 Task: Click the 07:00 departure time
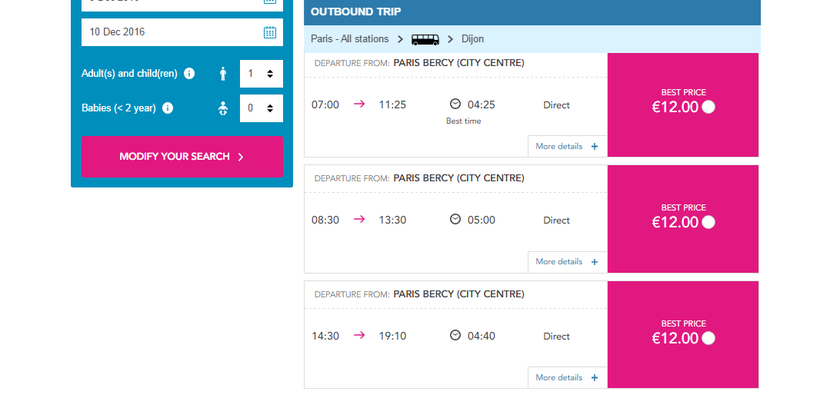click(x=325, y=105)
